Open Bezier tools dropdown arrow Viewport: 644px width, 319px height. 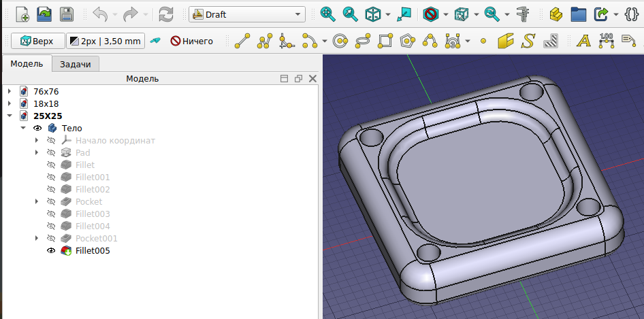click(x=468, y=41)
